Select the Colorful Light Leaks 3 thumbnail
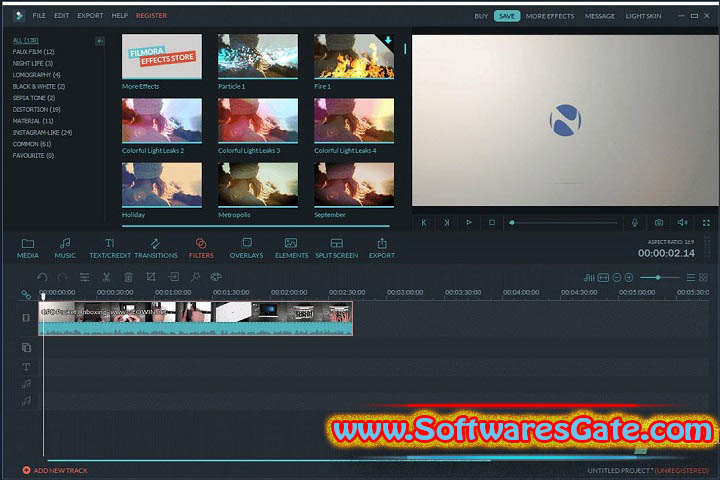The width and height of the screenshot is (720, 480). [258, 120]
